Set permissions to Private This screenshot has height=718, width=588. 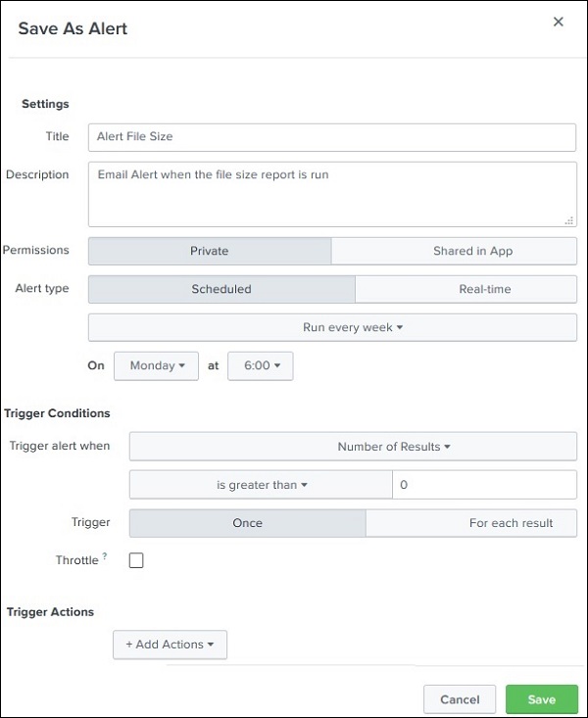(210, 251)
